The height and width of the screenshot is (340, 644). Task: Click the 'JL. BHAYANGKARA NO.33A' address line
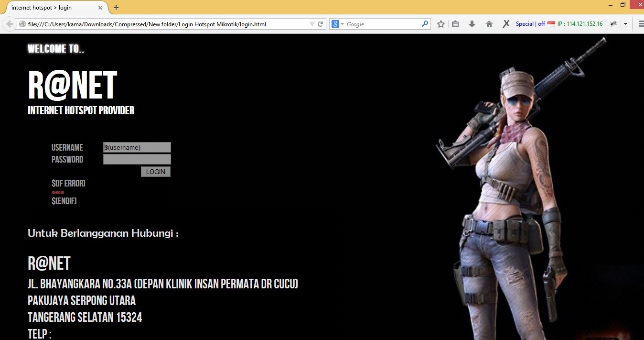pos(163,284)
